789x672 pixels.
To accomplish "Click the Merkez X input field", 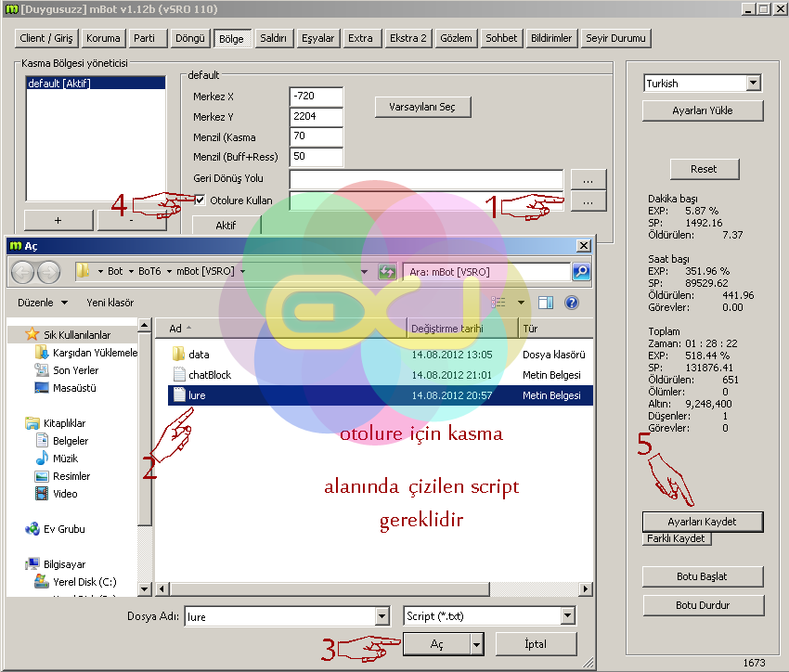I will click(x=316, y=97).
